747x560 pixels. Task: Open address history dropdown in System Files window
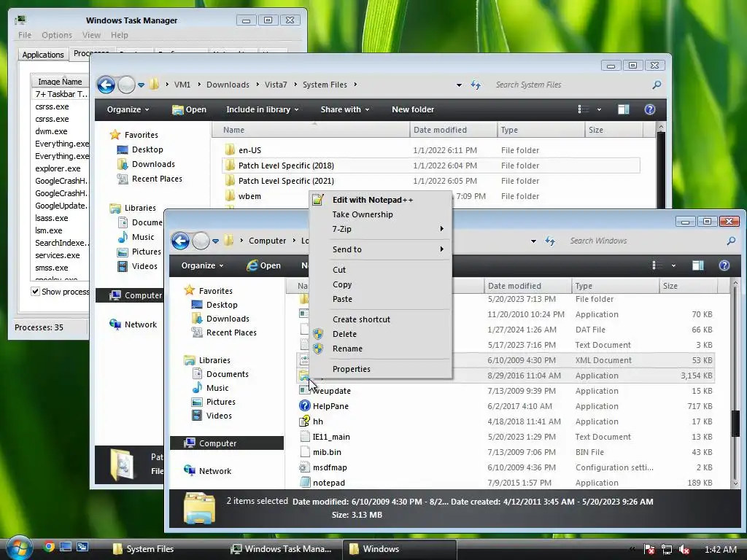coord(459,85)
